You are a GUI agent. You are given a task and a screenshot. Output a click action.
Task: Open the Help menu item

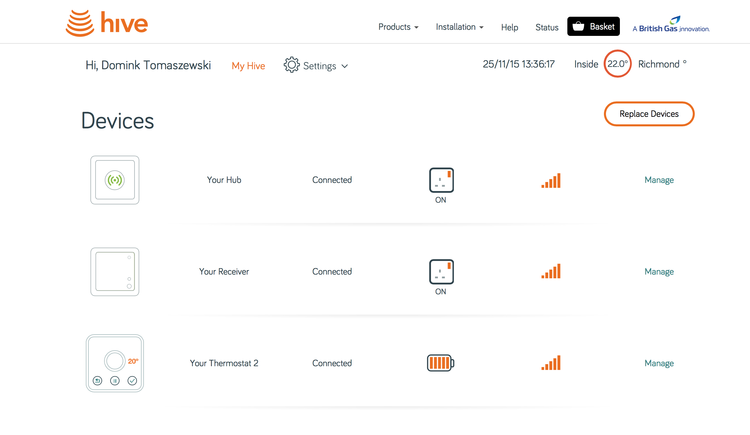[509, 27]
